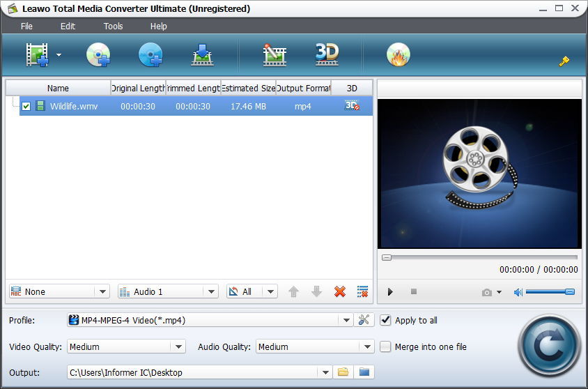Open the subtitle None dropdown

[102, 291]
